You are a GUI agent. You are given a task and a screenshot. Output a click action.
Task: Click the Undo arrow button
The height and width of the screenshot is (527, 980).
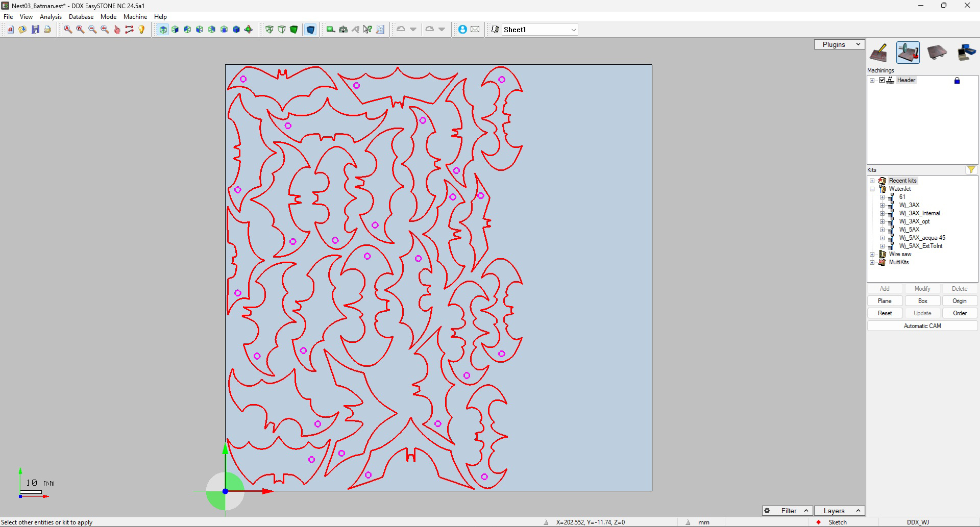(401, 30)
